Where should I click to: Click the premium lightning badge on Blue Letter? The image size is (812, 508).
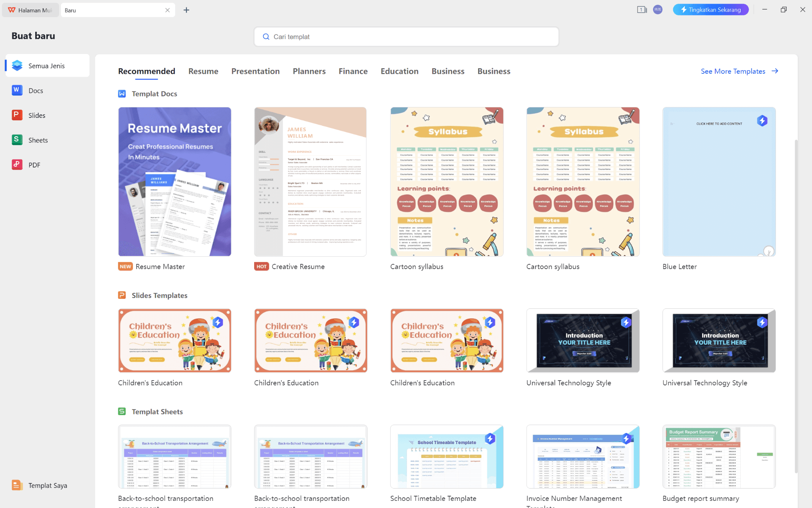(x=762, y=120)
